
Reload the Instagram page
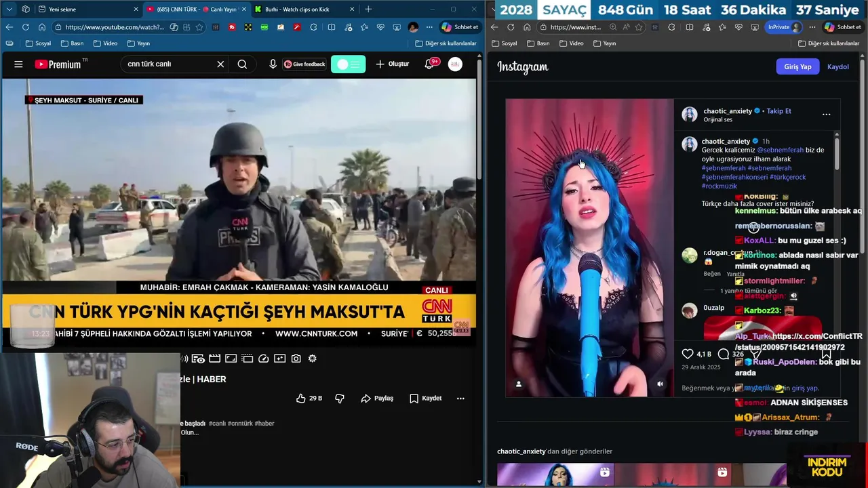511,27
